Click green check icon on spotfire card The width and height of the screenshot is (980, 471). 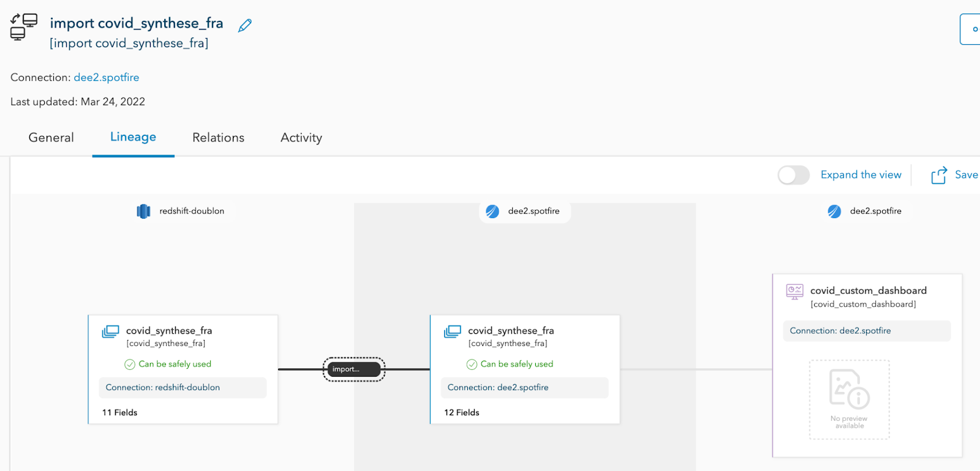[472, 364]
